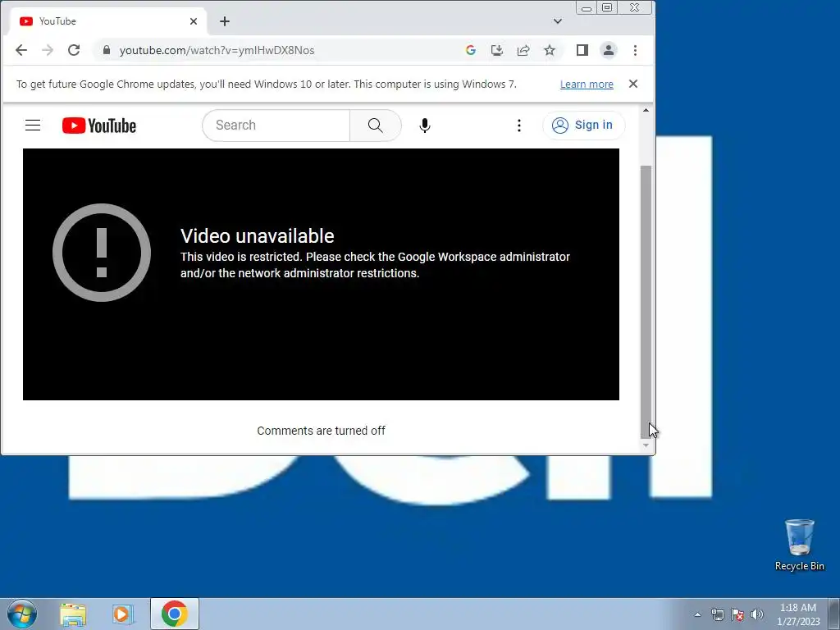The width and height of the screenshot is (840, 630).
Task: Open the taskbar clock and date
Action: (x=798, y=614)
